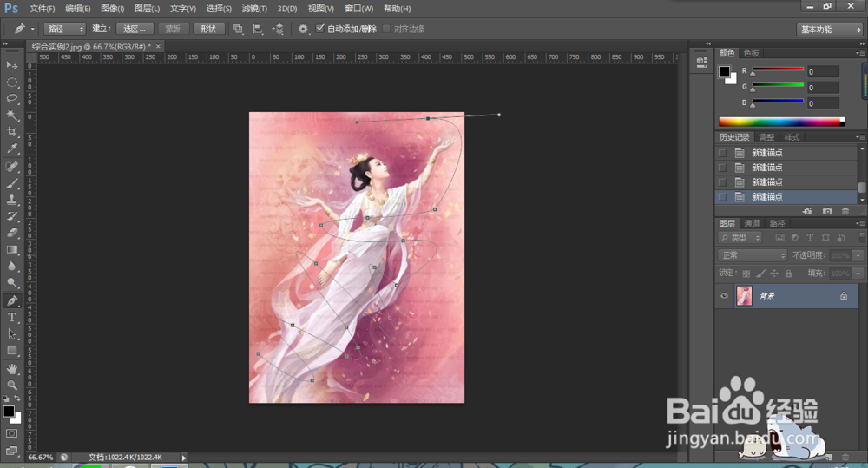Delete current history state trash icon
The image size is (868, 468).
[845, 211]
